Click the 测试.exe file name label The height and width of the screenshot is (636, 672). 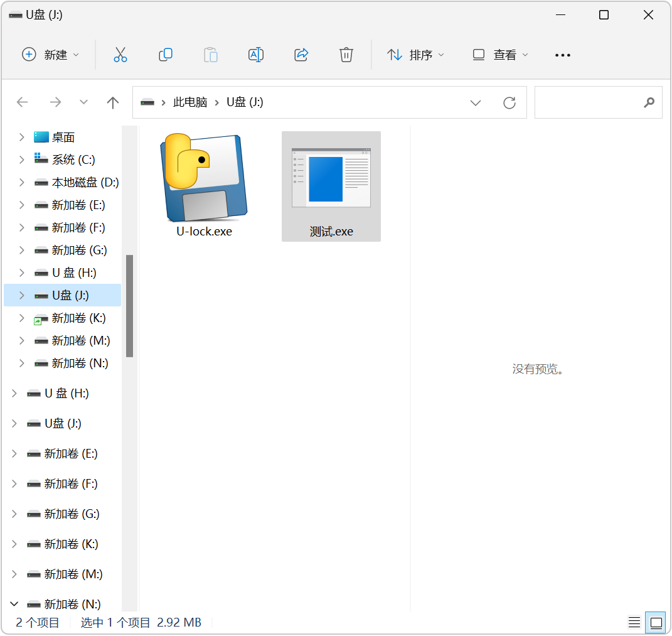point(331,232)
